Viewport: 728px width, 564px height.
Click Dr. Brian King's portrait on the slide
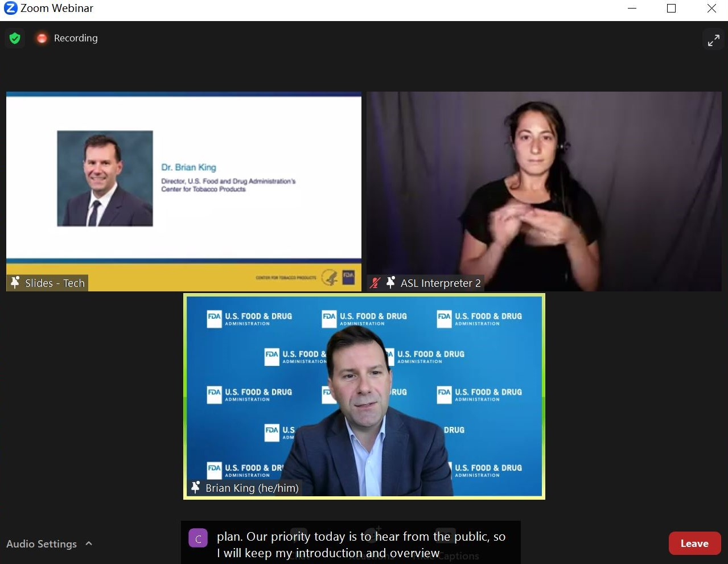105,179
